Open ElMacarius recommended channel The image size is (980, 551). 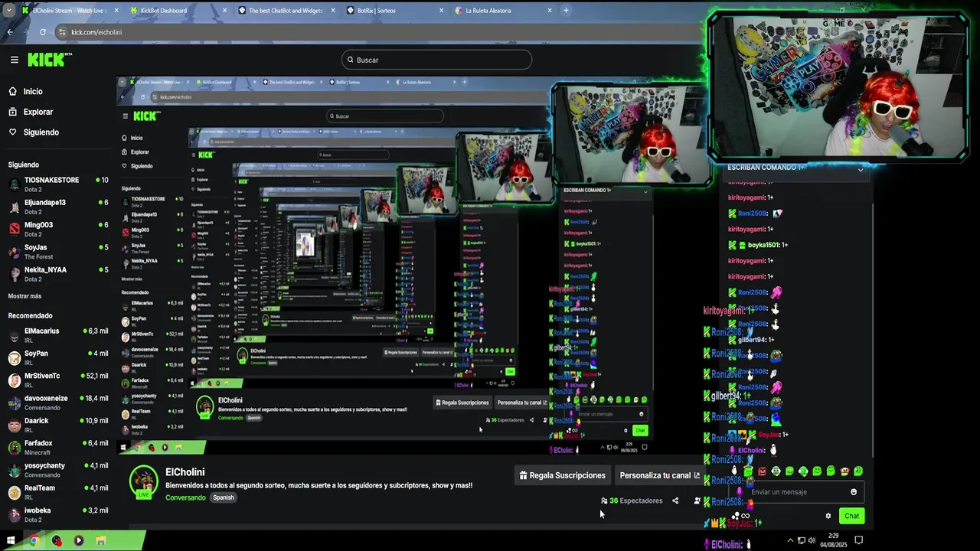58,335
